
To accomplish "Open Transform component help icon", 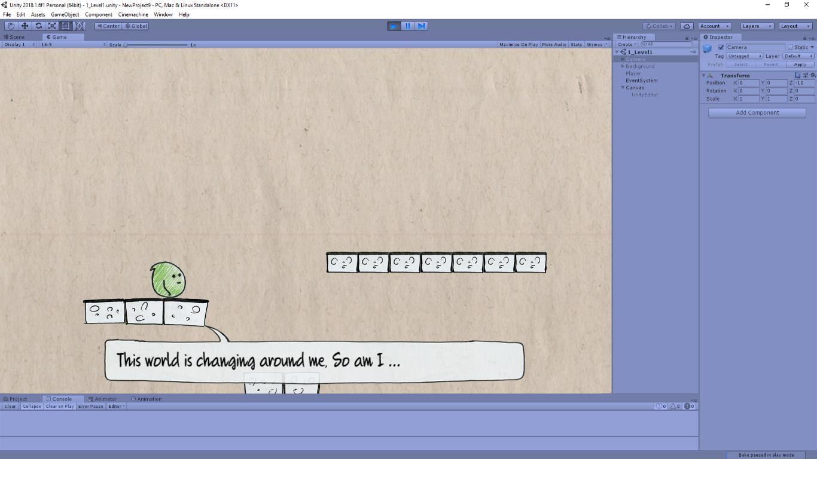I will [797, 75].
